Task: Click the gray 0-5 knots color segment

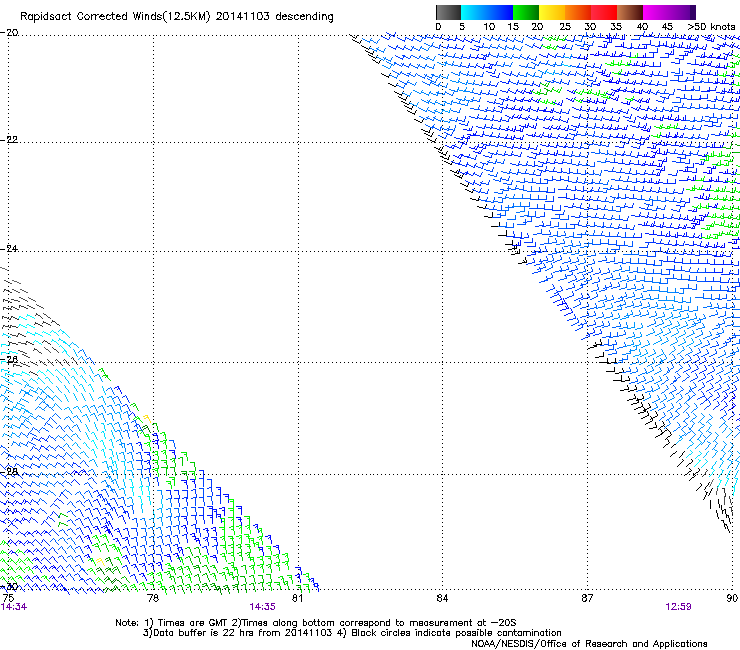Action: coord(448,12)
